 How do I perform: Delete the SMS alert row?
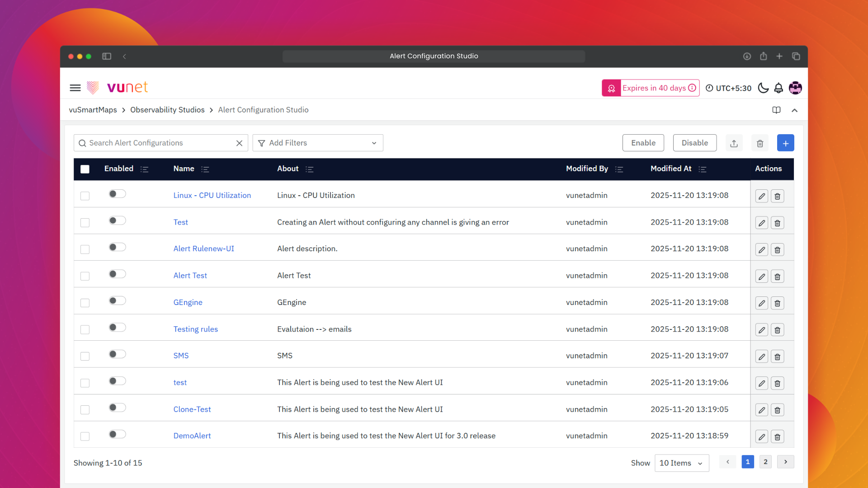point(777,357)
